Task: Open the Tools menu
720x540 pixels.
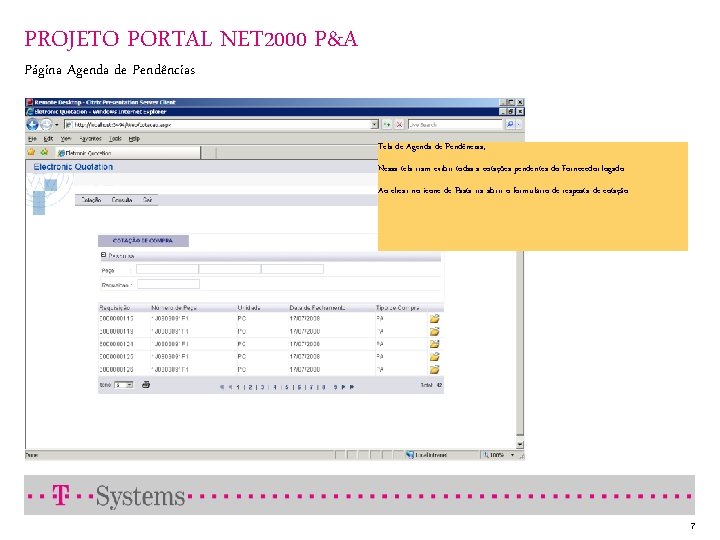Action: (x=115, y=139)
